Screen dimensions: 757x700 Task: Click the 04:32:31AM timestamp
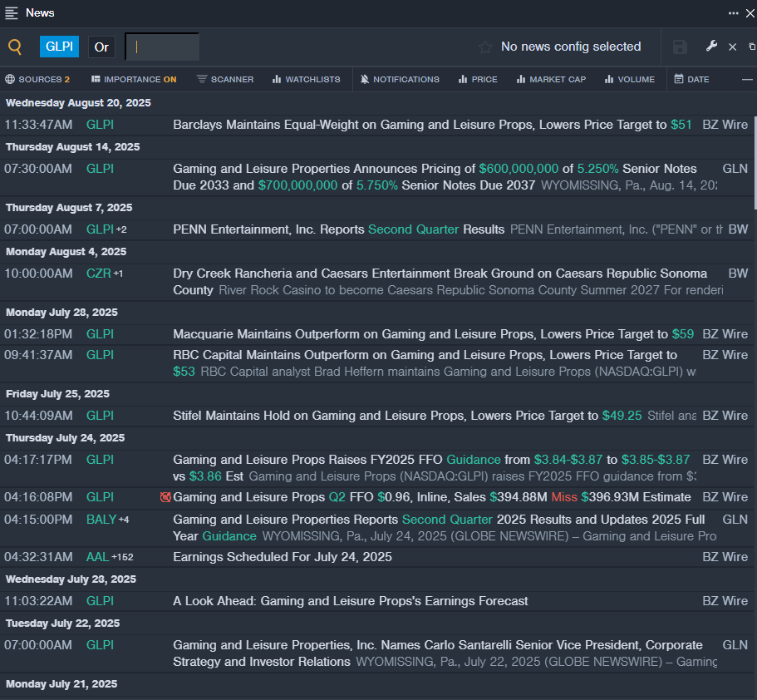pos(38,557)
